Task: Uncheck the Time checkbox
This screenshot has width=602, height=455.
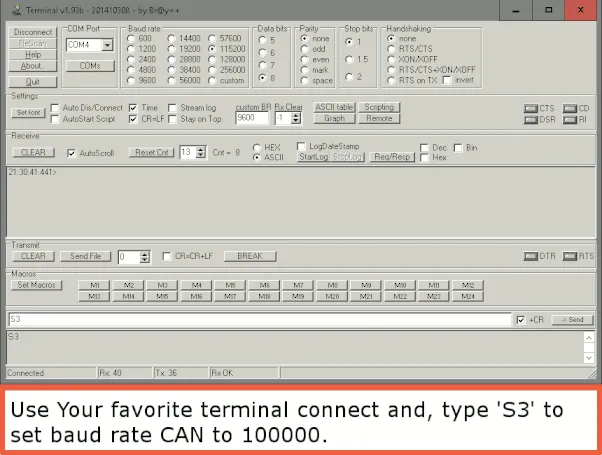Action: click(x=133, y=108)
